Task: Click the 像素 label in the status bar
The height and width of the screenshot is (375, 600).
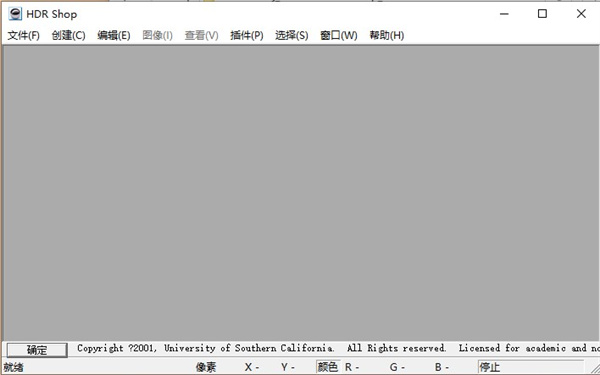Action: click(206, 367)
